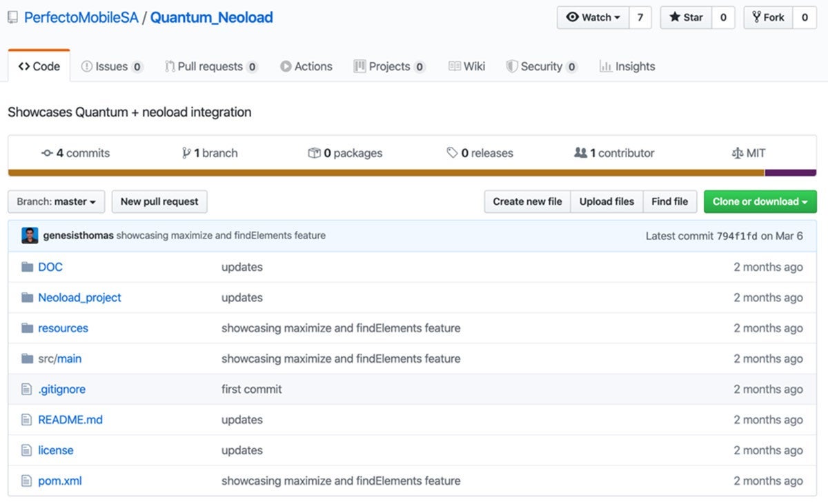
Task: Open the Pull requests tab
Action: click(x=211, y=66)
